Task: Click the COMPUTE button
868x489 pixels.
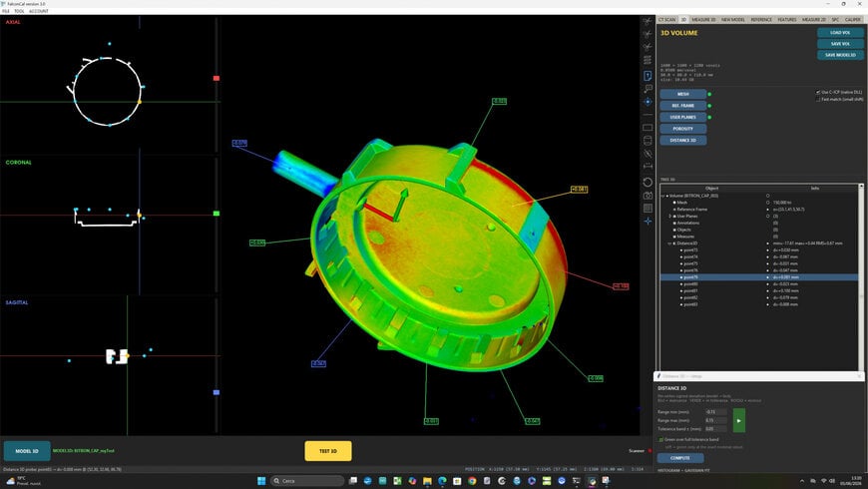Action: (680, 458)
